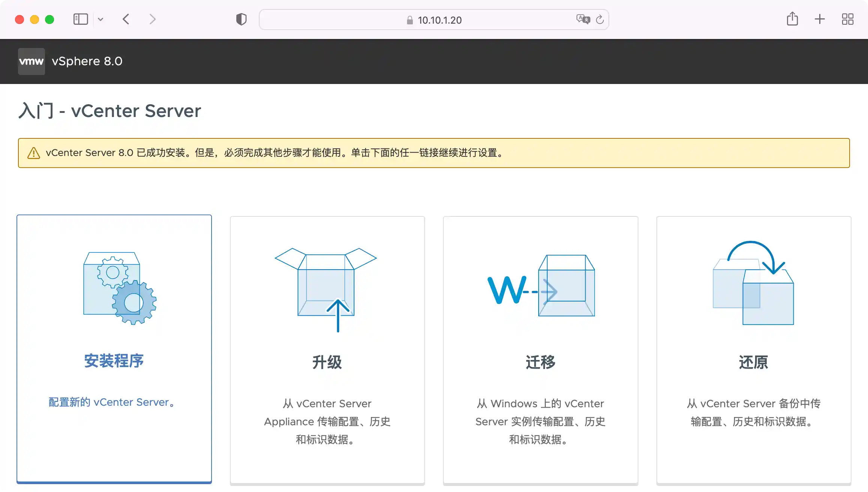Open the tab overview grid
This screenshot has height=492, width=868.
tap(847, 19)
